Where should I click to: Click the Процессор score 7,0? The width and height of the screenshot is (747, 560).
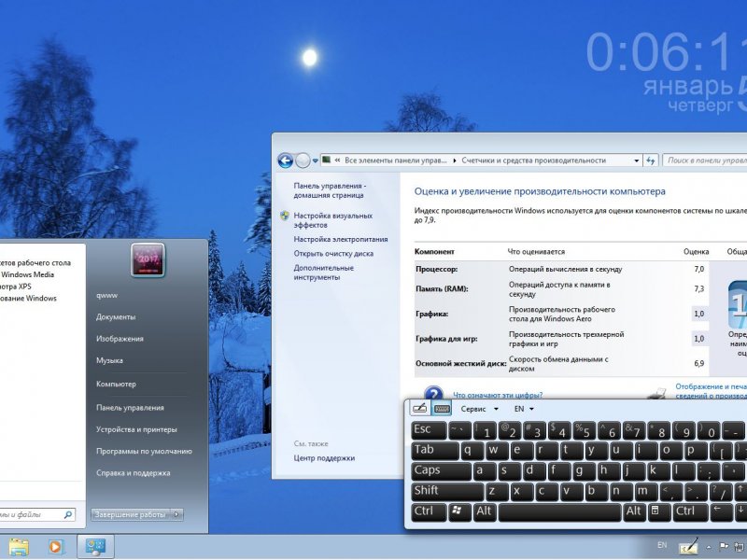tap(698, 269)
